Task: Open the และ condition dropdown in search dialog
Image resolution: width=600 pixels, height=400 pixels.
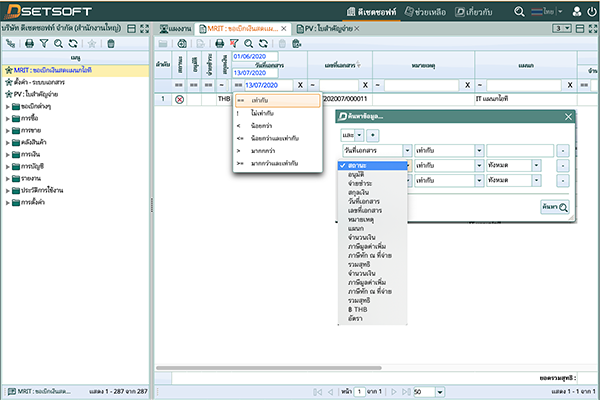Action: click(x=350, y=133)
